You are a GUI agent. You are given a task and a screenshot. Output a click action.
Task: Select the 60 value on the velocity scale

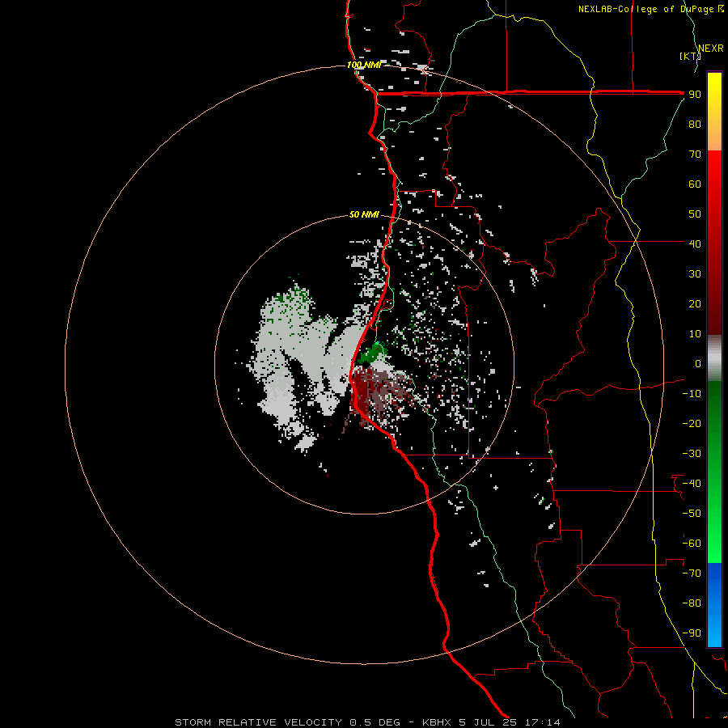[695, 184]
